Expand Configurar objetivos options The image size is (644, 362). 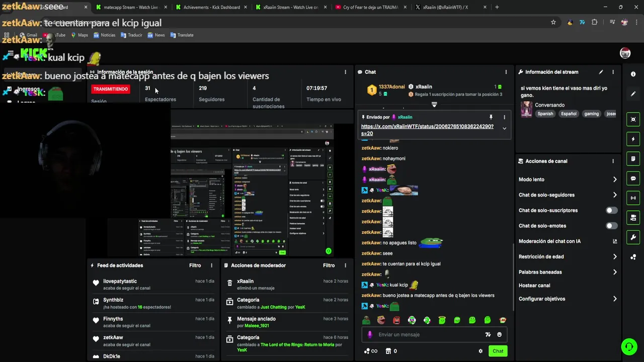[615, 299]
